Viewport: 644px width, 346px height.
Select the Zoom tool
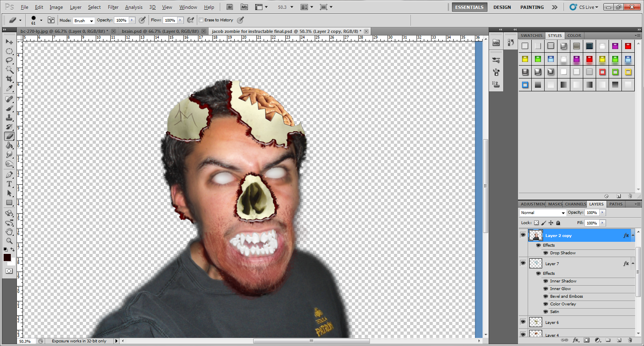pyautogui.click(x=9, y=241)
